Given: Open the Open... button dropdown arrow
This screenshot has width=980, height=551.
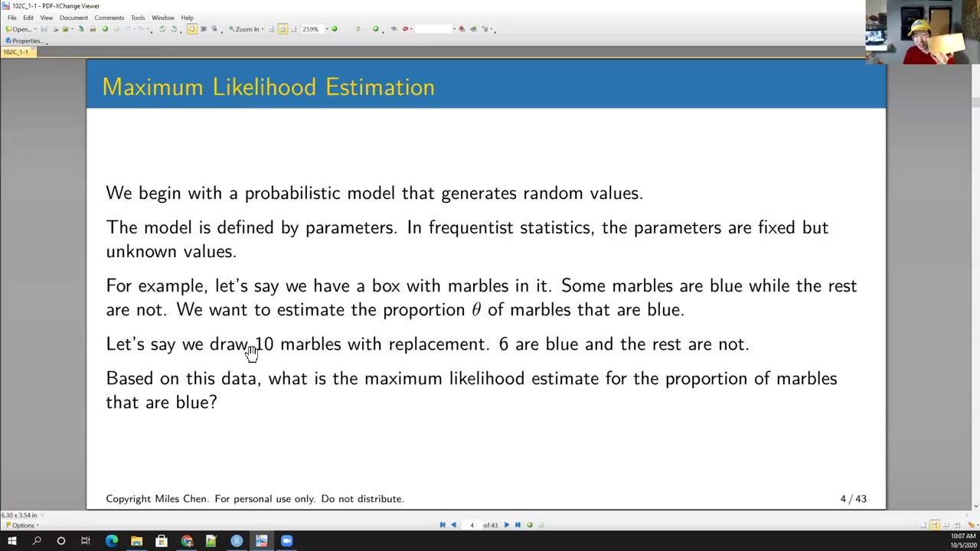Looking at the screenshot, I should [x=35, y=29].
